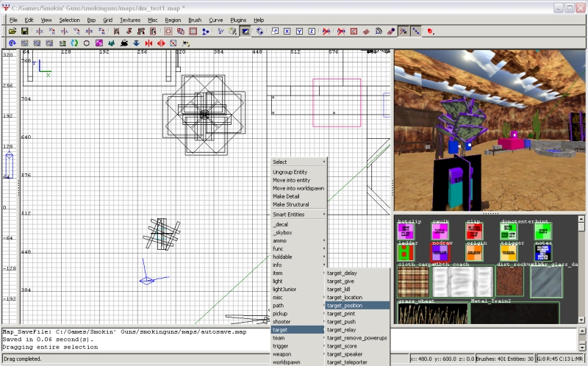The width and height of the screenshot is (588, 366).
Task: Open the Textures menu
Action: (130, 20)
